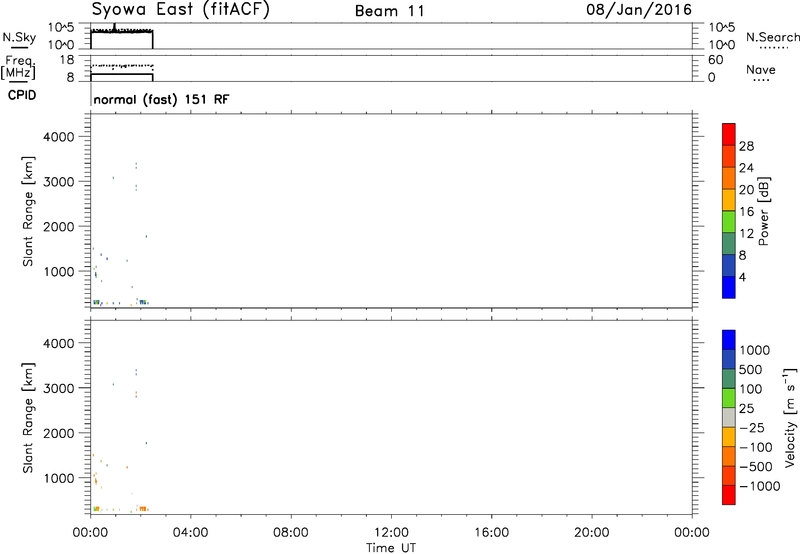
Task: Click the noise spike in the N.Sky trace
Action: click(114, 27)
